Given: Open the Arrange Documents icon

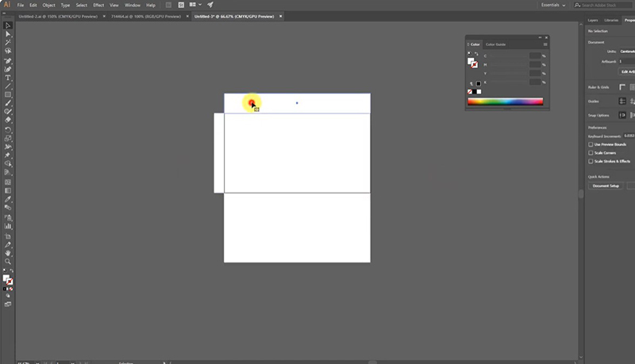Looking at the screenshot, I should tap(193, 5).
